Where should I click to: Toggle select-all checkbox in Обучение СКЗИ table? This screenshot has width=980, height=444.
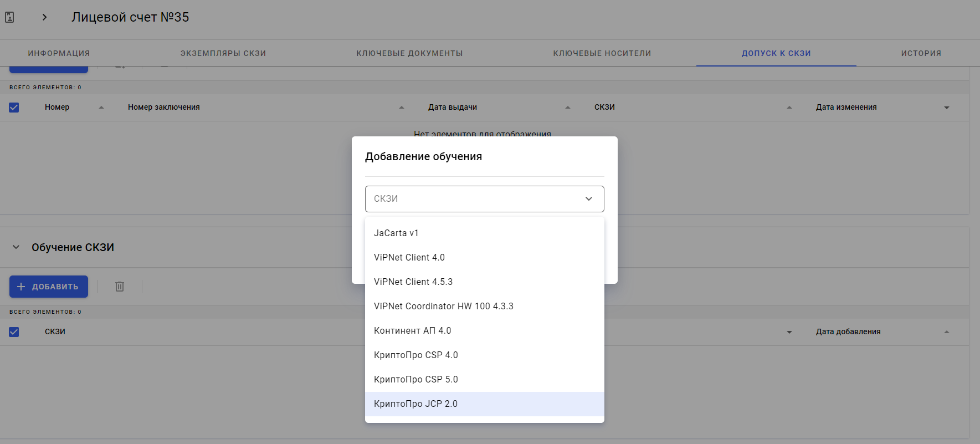pyautogui.click(x=14, y=332)
